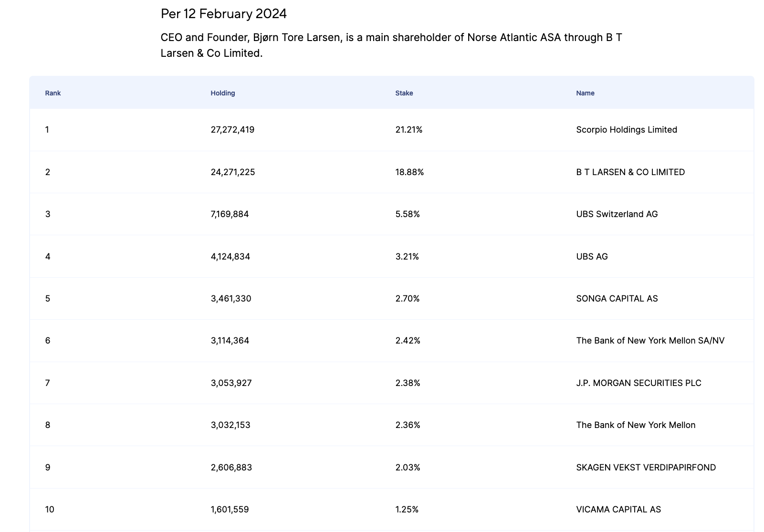Click the Name column header
This screenshot has height=532, width=764.
click(x=585, y=93)
